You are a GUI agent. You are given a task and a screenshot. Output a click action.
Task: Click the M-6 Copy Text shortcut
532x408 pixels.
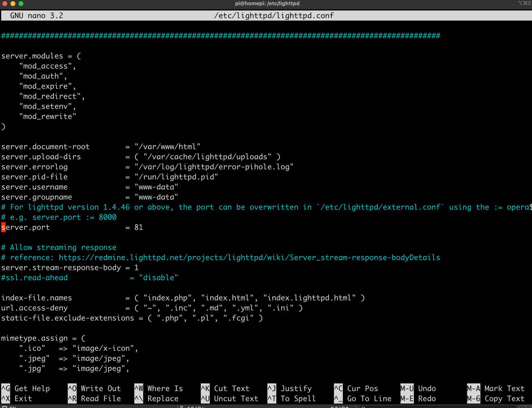[496, 398]
